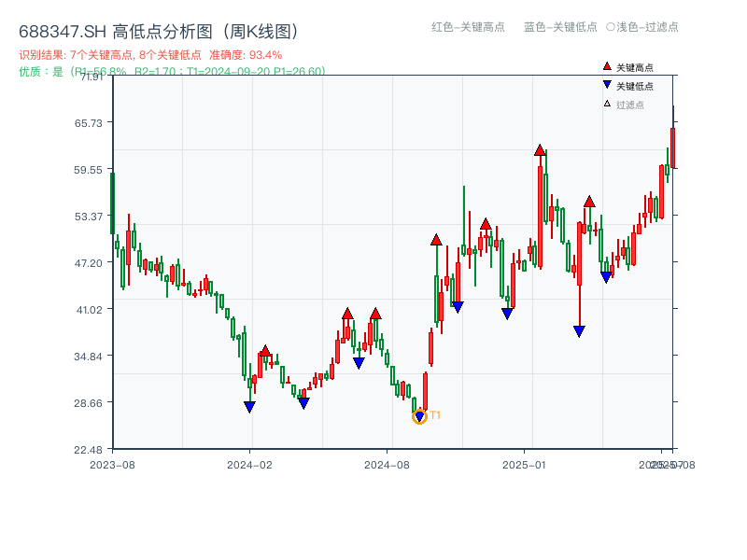Click the orange T1 label text
This screenshot has width=747, height=560.
(x=435, y=415)
